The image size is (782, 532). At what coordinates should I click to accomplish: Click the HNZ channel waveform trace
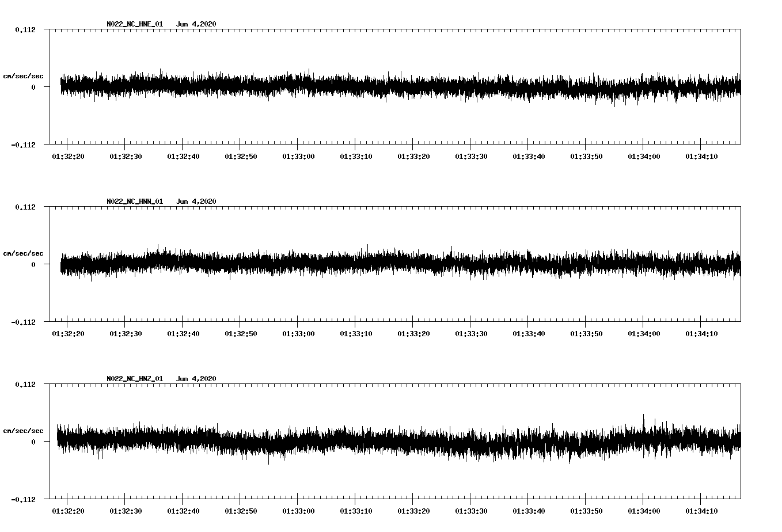398,440
